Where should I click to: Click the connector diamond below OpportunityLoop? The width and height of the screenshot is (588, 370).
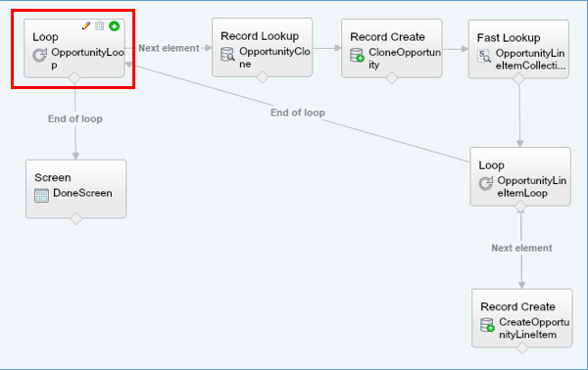pyautogui.click(x=74, y=78)
